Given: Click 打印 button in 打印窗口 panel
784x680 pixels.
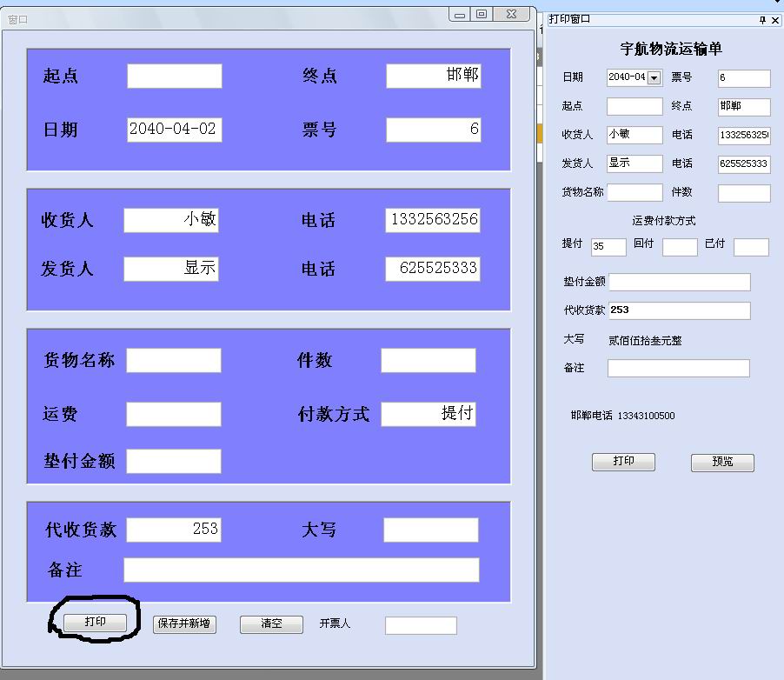Looking at the screenshot, I should pyautogui.click(x=623, y=462).
